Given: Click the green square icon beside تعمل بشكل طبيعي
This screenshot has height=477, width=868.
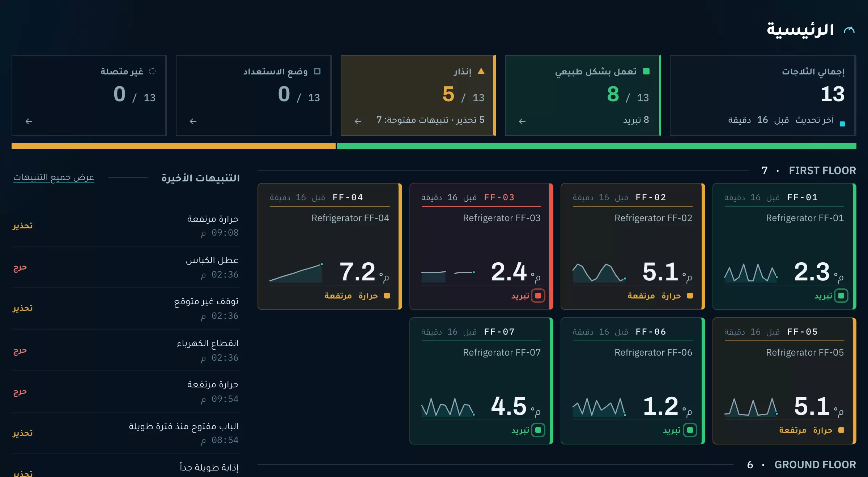Looking at the screenshot, I should point(646,71).
